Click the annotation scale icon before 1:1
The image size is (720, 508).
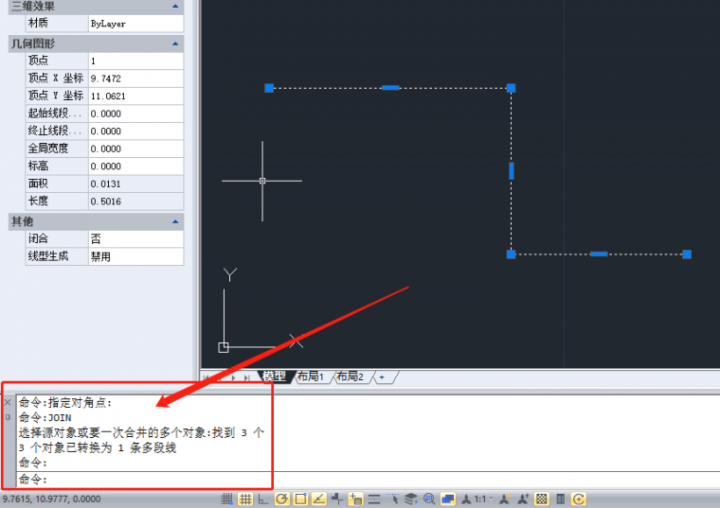[x=466, y=499]
